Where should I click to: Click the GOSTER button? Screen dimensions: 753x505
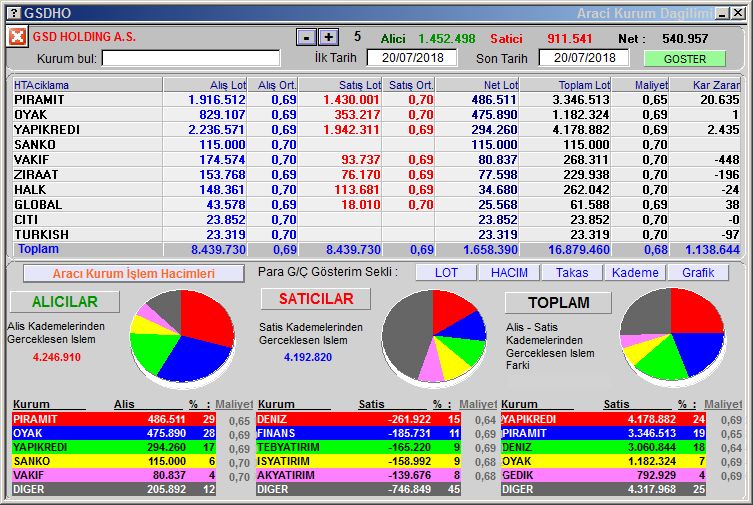[684, 59]
